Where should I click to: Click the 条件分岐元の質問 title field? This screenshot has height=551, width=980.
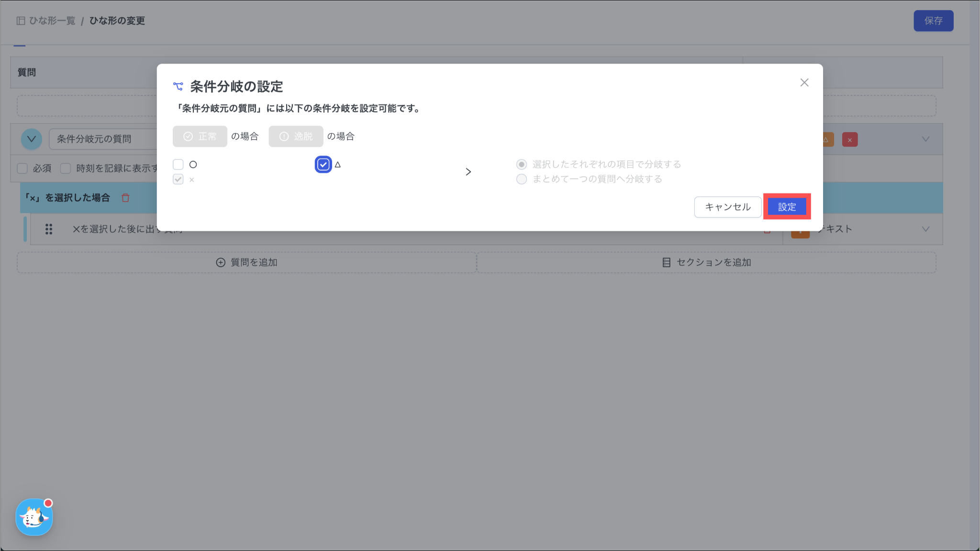(x=103, y=139)
